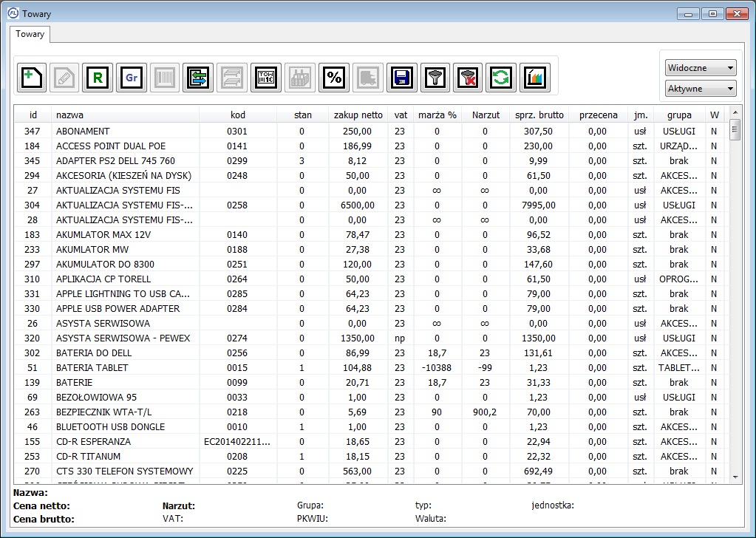
Task: Clear filter using funnel with red X
Action: tap(468, 77)
